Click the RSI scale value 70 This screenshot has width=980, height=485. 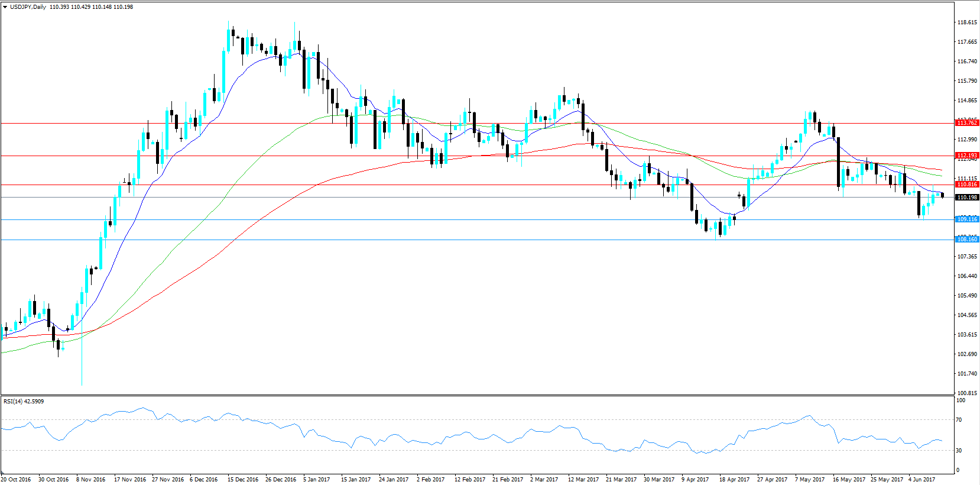959,420
